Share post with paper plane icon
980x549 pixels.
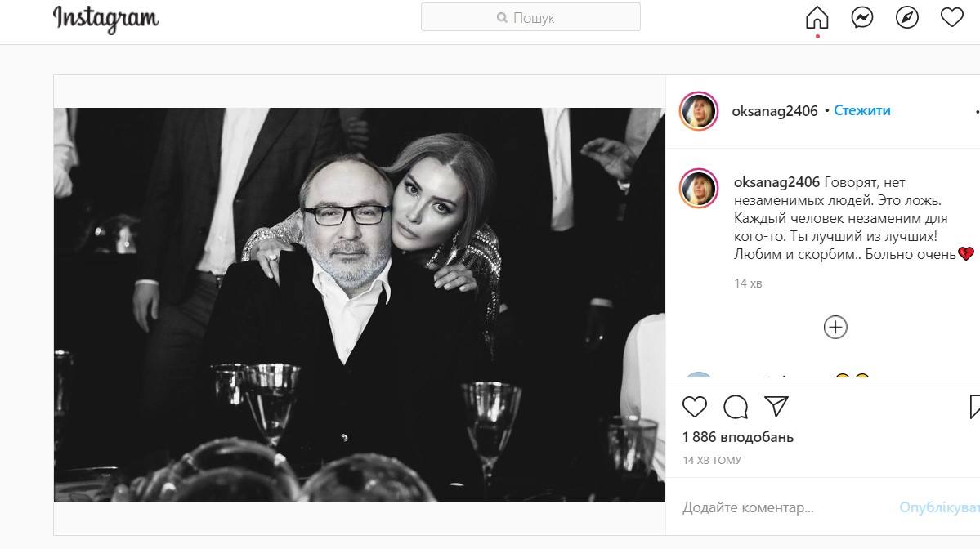776,406
